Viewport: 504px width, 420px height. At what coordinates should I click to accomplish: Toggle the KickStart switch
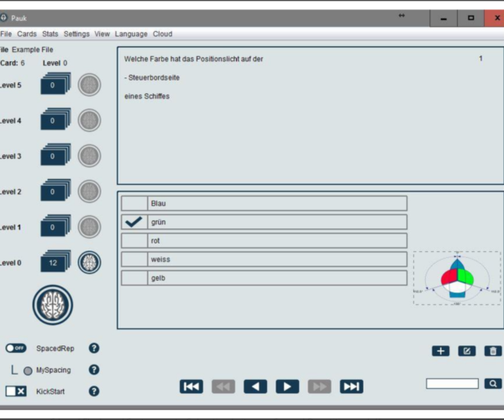16,391
